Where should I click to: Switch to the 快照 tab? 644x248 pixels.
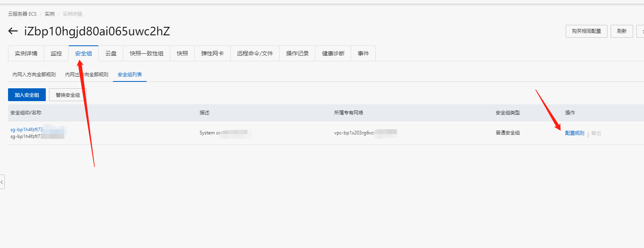click(x=182, y=53)
